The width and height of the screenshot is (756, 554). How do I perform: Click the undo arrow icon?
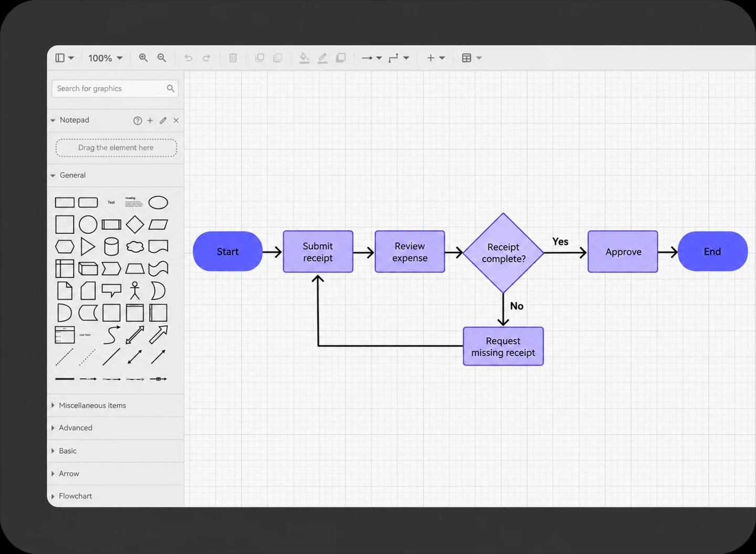tap(188, 58)
